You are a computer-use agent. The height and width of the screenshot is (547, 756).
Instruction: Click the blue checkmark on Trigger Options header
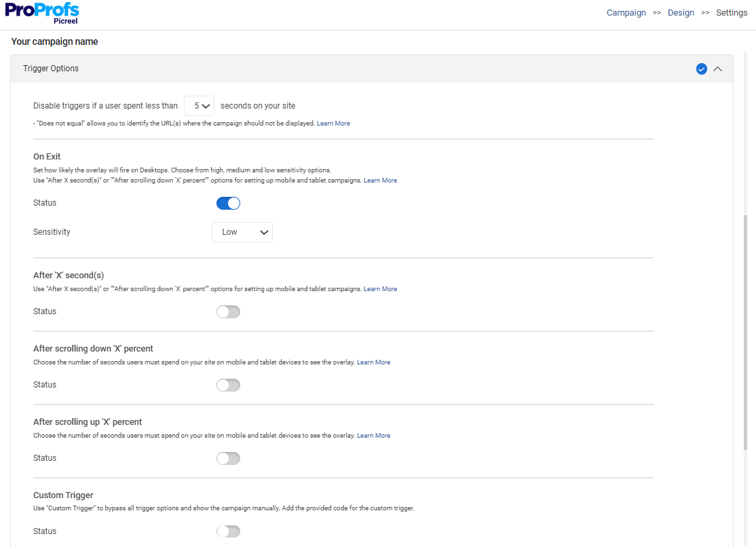pyautogui.click(x=701, y=69)
